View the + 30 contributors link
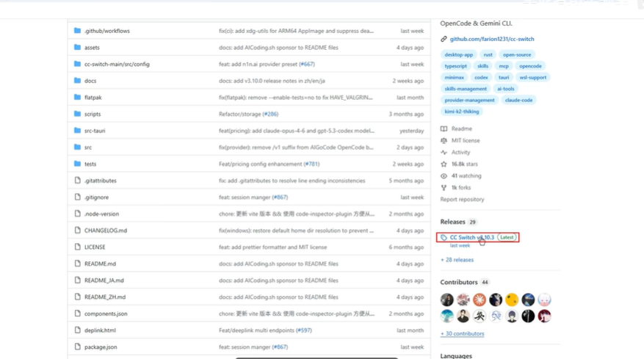This screenshot has height=359, width=644. coord(462,333)
